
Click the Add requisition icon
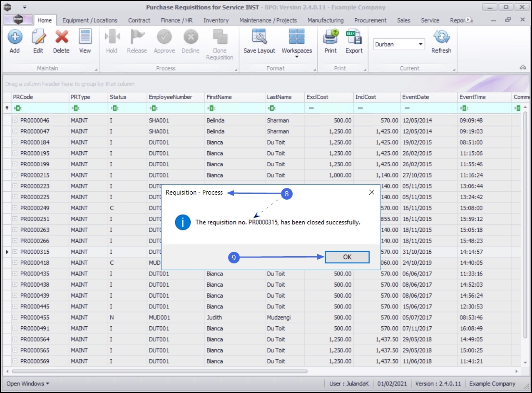tap(15, 38)
